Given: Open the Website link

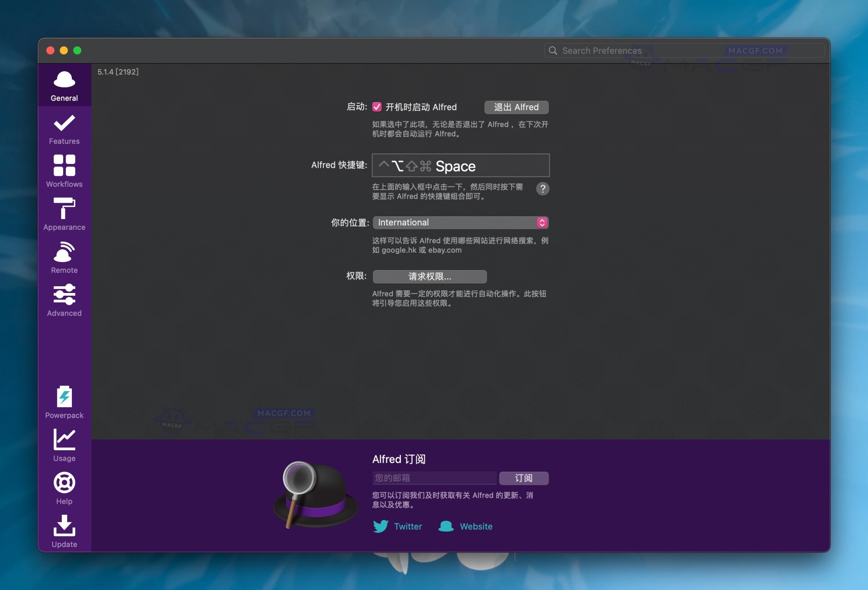Looking at the screenshot, I should click(475, 527).
